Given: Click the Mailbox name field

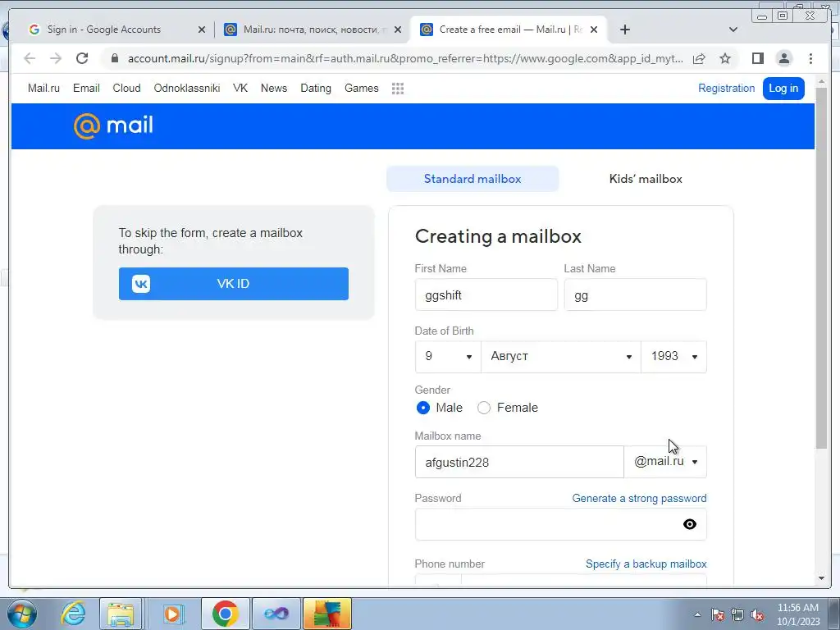Looking at the screenshot, I should coord(519,462).
